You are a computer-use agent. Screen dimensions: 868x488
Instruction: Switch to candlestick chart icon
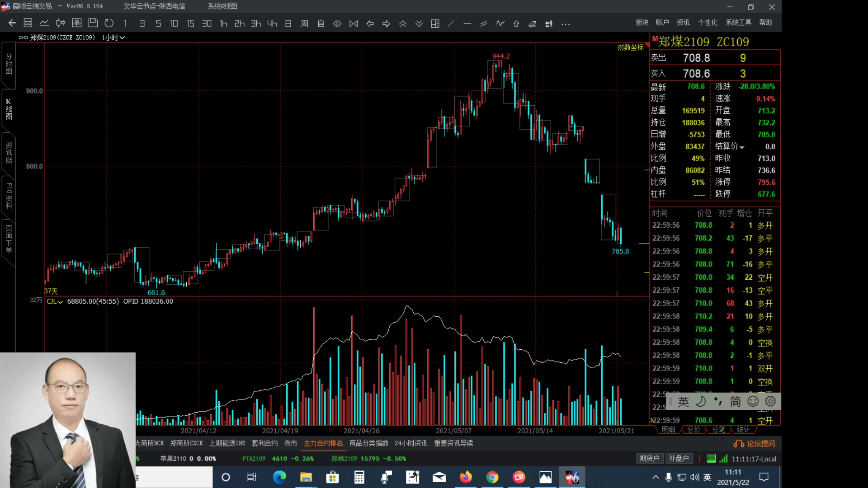pyautogui.click(x=61, y=23)
